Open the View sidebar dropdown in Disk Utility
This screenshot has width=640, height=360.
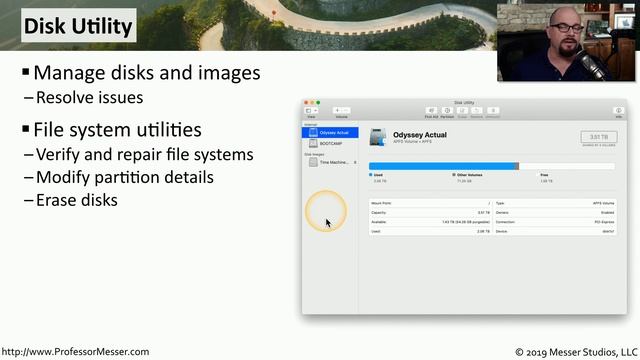point(312,111)
